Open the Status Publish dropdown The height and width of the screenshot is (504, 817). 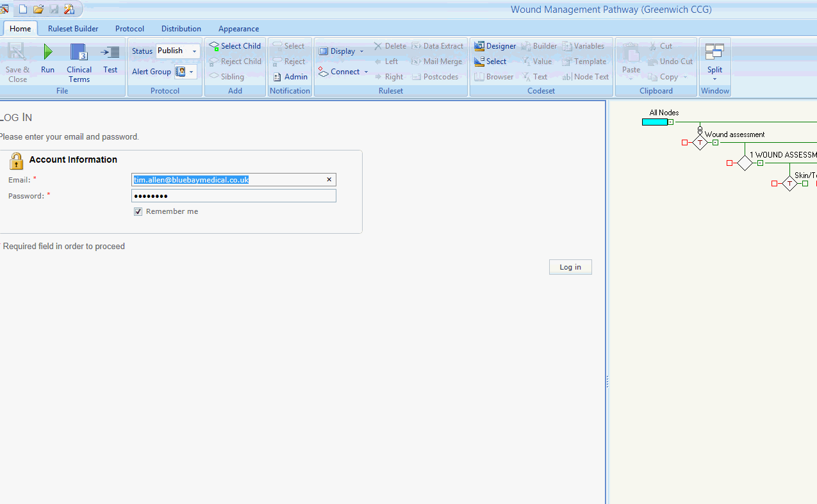pyautogui.click(x=194, y=51)
